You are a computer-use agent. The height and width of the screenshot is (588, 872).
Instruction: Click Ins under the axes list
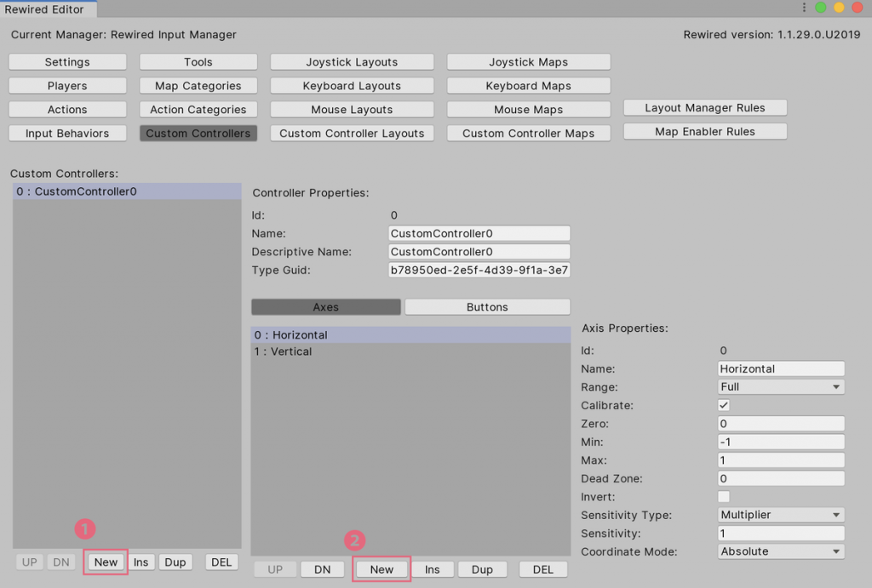click(x=432, y=569)
